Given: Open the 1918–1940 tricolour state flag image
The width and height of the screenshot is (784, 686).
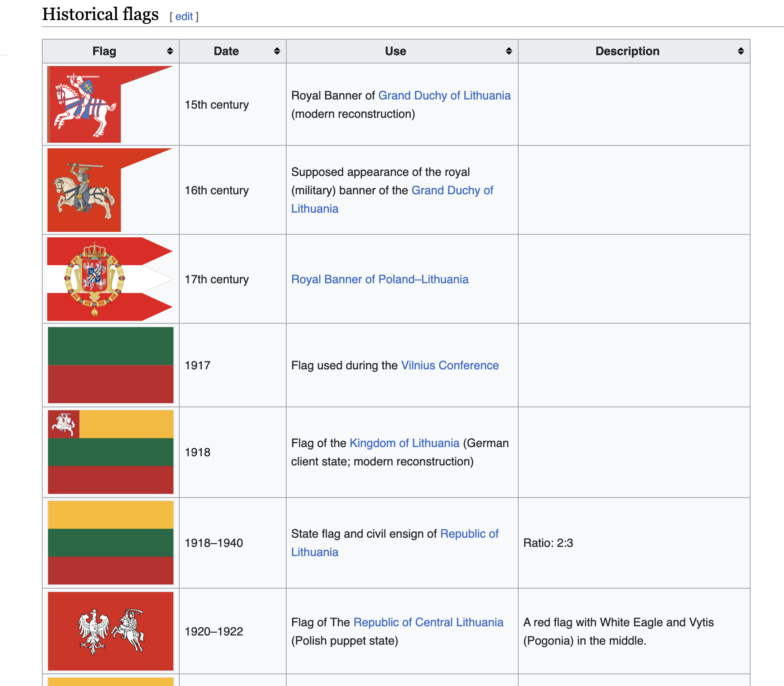Looking at the screenshot, I should [111, 543].
